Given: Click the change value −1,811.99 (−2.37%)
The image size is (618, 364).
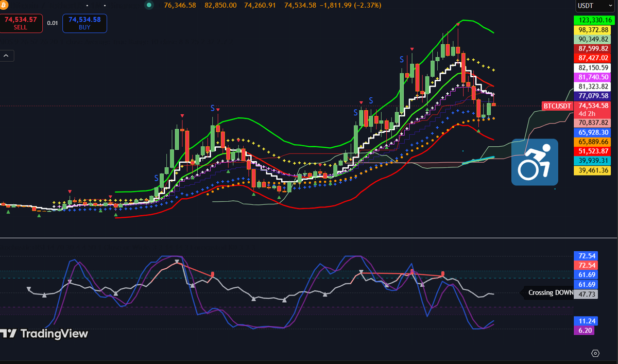Looking at the screenshot, I should 350,5.
